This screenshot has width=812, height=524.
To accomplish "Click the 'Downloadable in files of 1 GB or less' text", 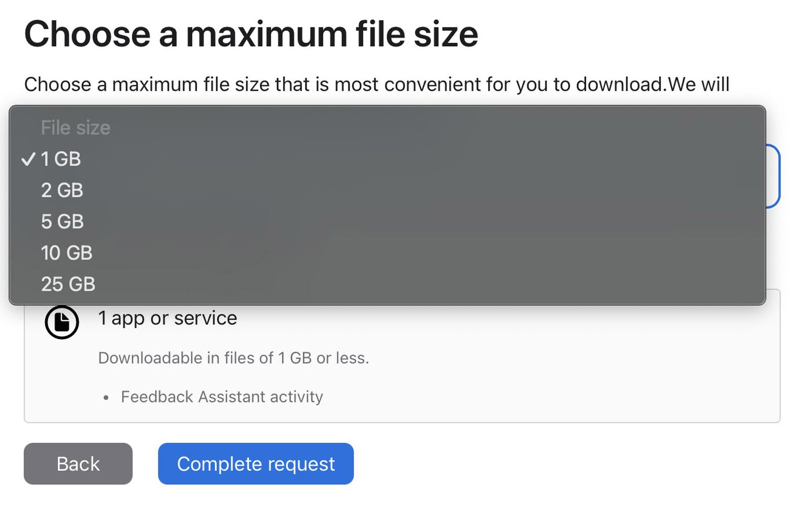I will 233,357.
